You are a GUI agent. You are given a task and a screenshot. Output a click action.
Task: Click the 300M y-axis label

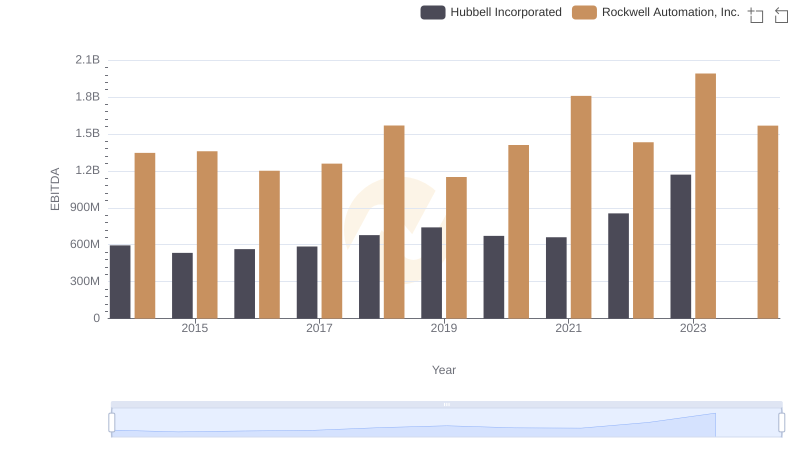85,281
